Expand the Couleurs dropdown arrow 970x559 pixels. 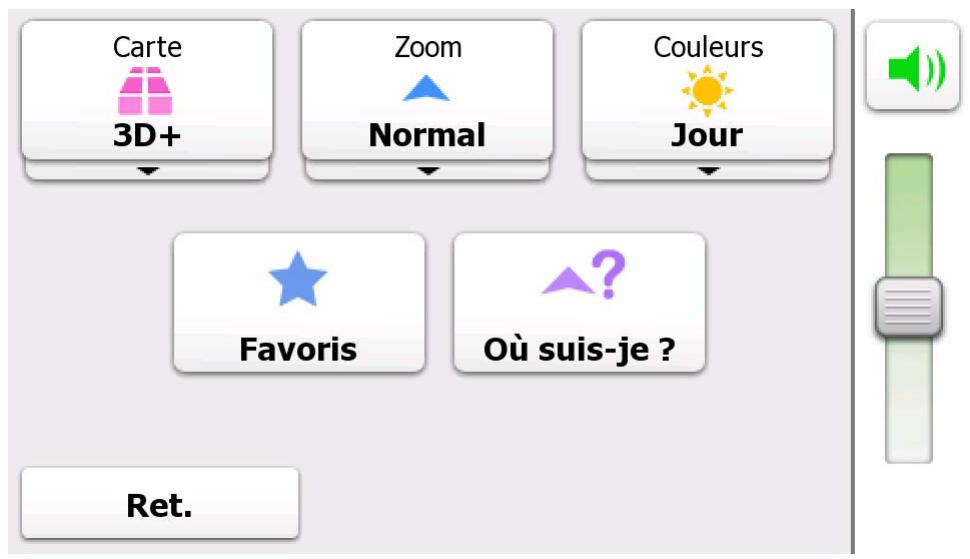tap(707, 171)
